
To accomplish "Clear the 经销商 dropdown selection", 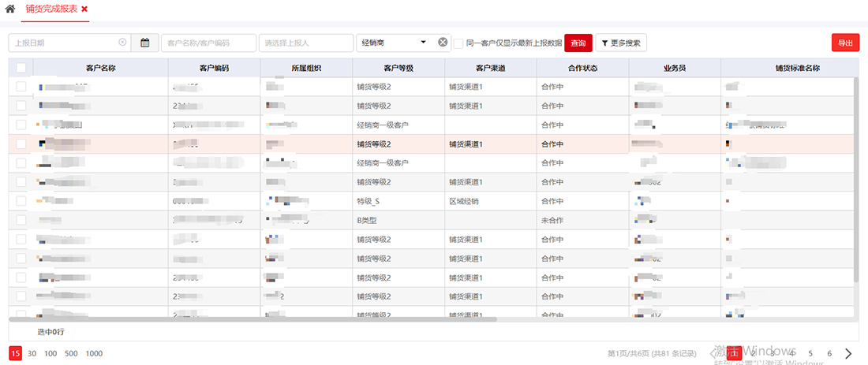I will click(x=443, y=43).
